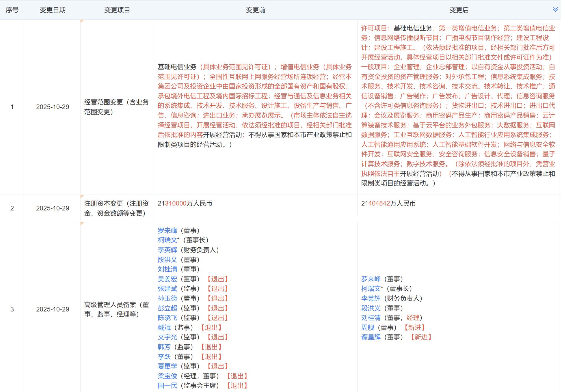Click the orange corner marker on row 2

click(82, 197)
